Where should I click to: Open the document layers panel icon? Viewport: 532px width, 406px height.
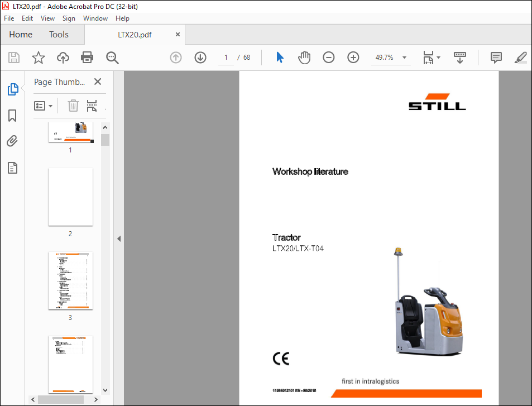point(12,168)
